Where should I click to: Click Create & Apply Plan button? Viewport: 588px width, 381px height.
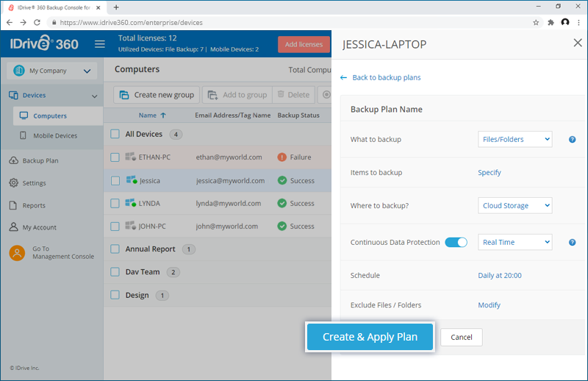(x=370, y=337)
